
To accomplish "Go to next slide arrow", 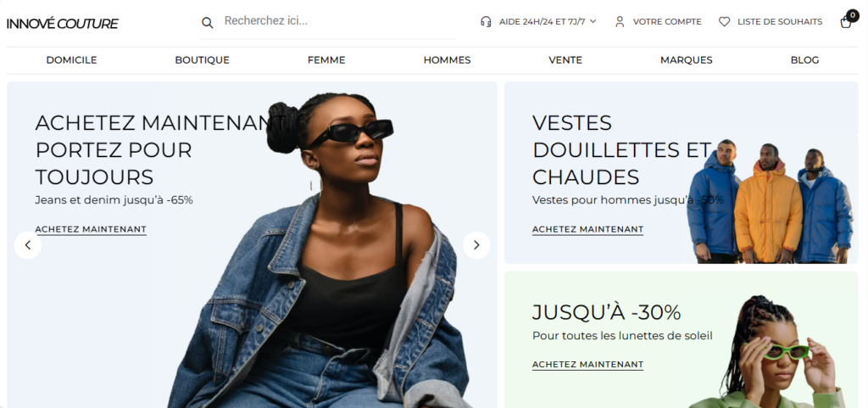I will (476, 245).
